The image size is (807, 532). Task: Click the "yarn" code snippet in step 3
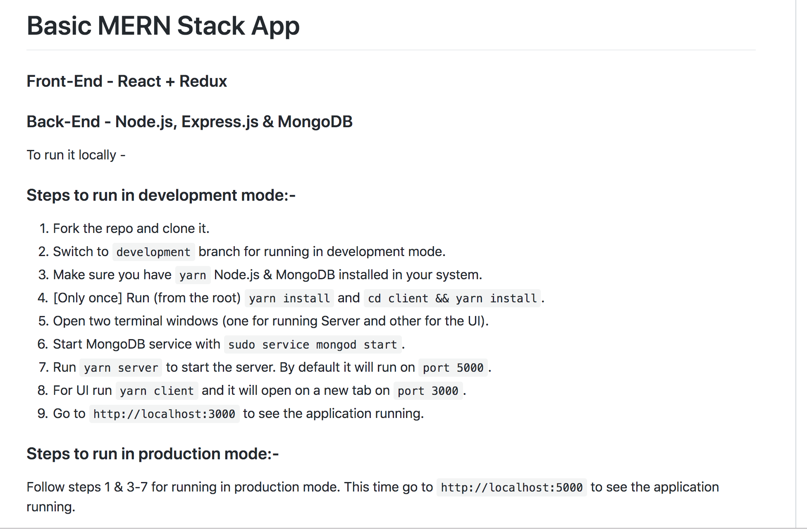[193, 275]
